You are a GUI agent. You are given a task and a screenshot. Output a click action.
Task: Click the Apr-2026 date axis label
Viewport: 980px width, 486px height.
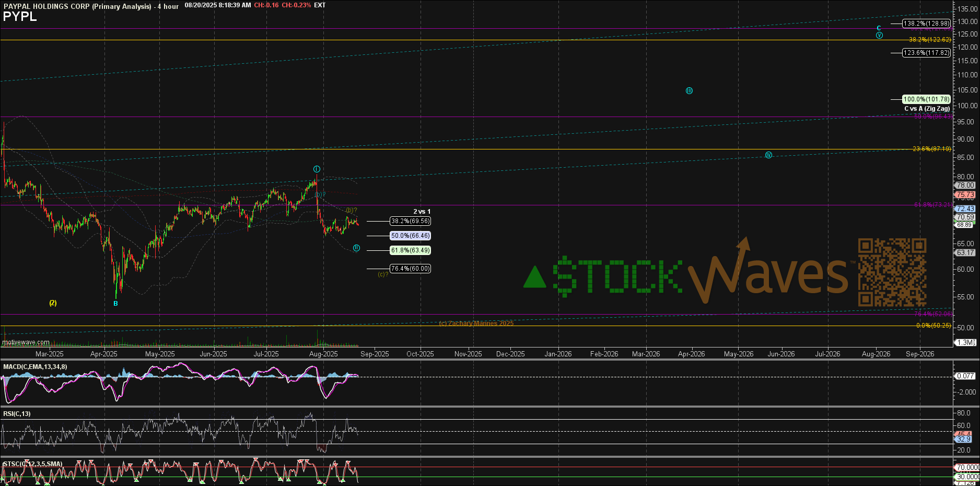click(x=691, y=354)
